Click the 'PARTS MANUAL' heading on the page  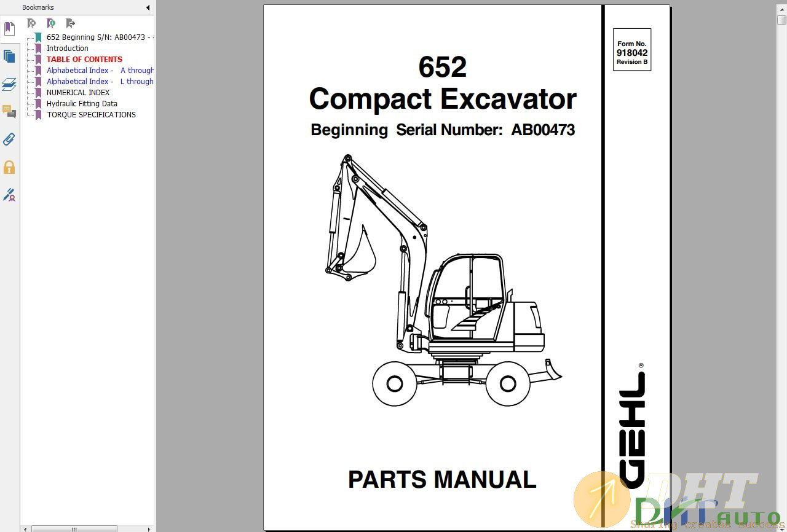tap(442, 479)
